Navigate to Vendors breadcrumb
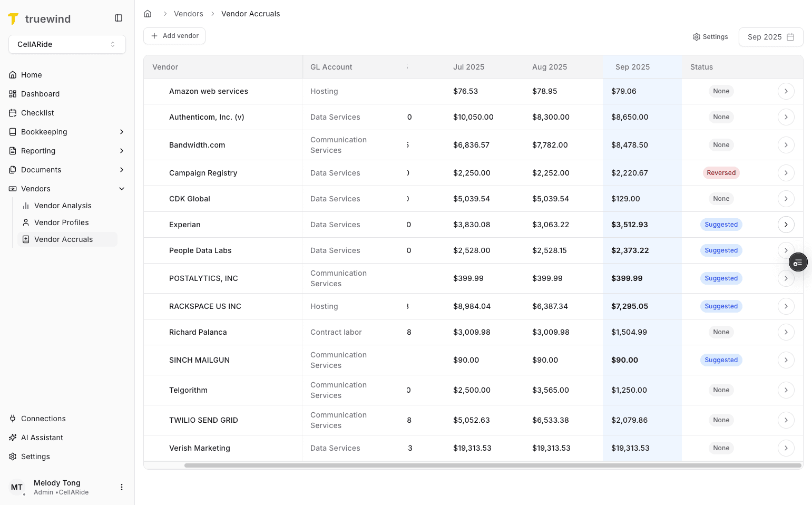This screenshot has height=505, width=812. coord(189,14)
